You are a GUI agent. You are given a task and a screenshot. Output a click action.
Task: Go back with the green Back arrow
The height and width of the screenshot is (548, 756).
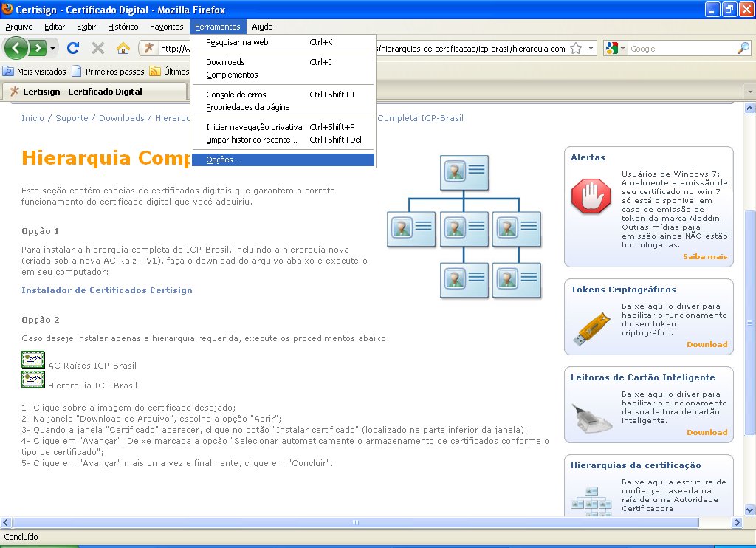pos(16,48)
